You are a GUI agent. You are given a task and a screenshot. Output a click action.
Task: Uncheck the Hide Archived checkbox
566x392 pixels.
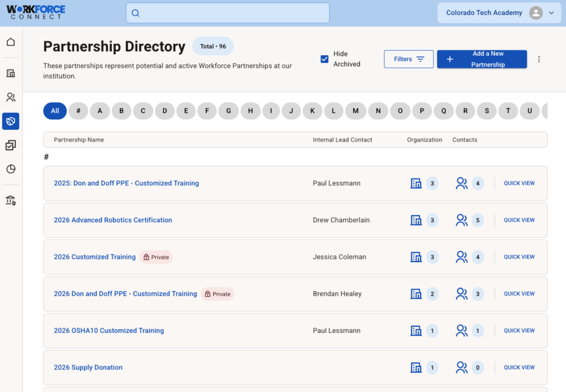[x=324, y=59]
